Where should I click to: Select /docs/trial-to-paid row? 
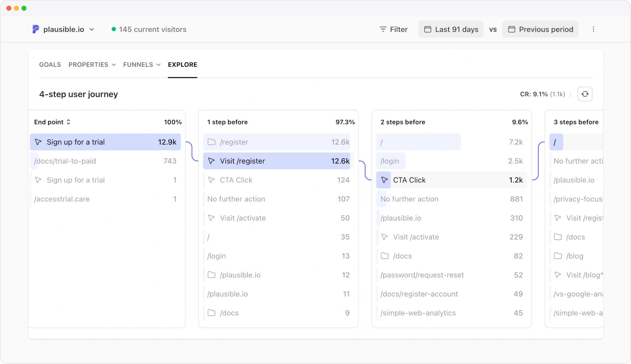pyautogui.click(x=105, y=161)
